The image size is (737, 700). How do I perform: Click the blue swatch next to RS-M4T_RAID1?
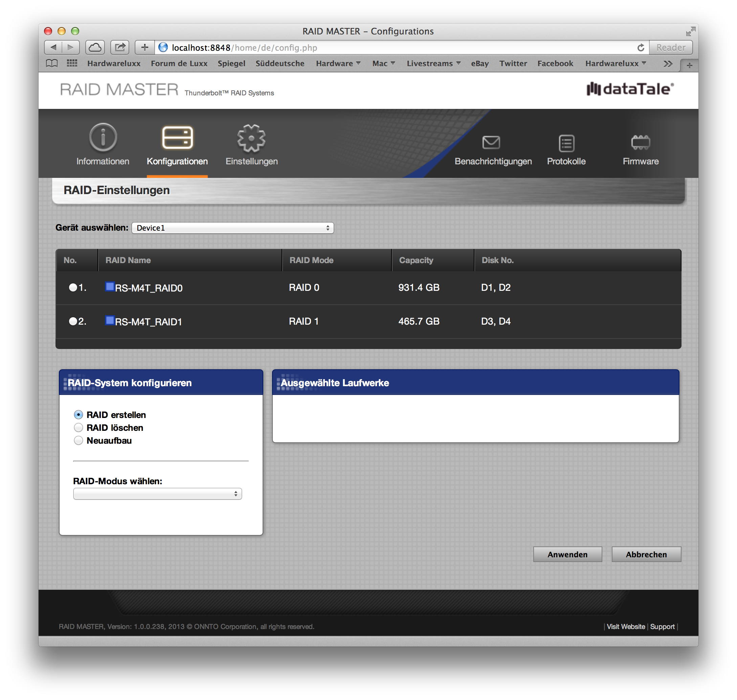click(x=110, y=321)
